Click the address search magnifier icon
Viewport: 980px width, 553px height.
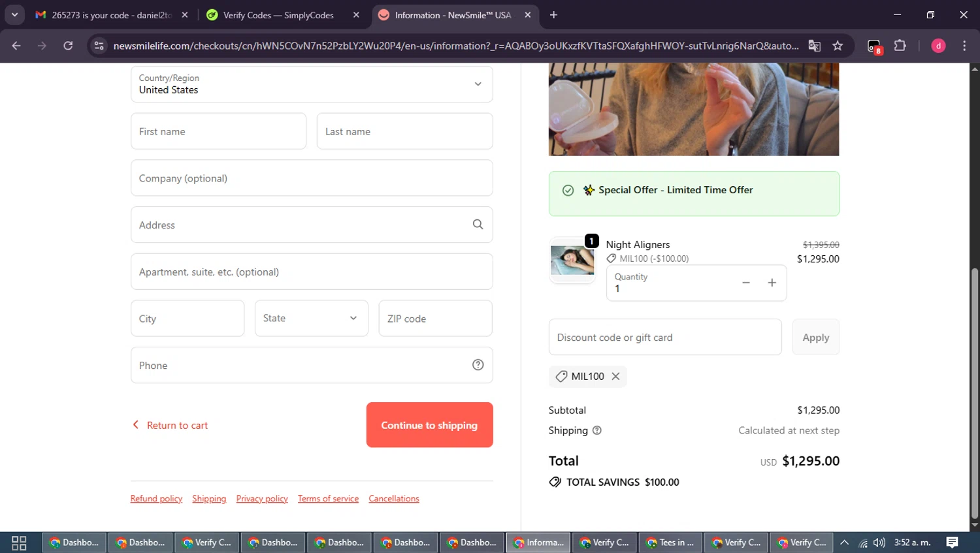pyautogui.click(x=478, y=225)
